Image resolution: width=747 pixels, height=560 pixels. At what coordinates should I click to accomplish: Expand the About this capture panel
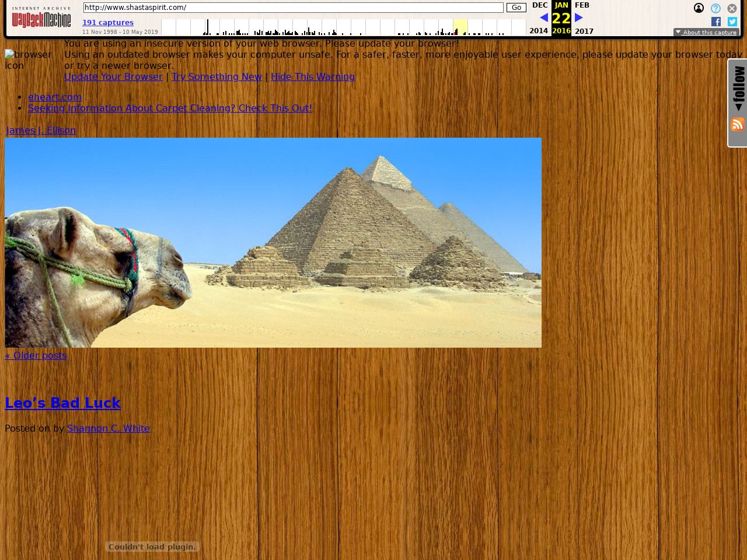[706, 32]
